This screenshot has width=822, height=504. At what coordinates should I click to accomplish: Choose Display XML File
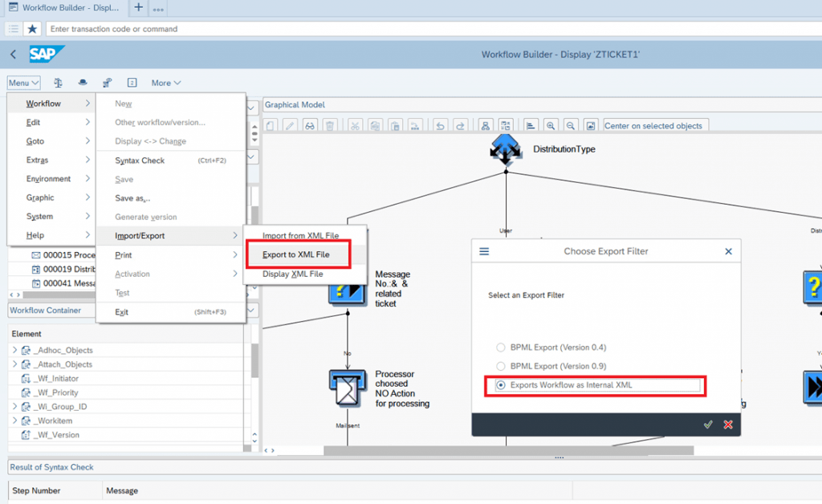305,274
